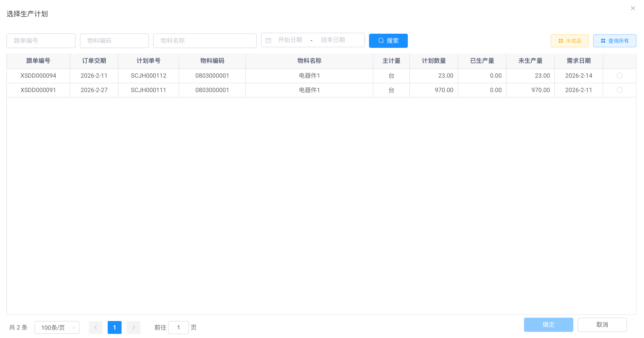Focus the 跟单编号 search input
Screen dimensions: 644x338
pos(41,41)
